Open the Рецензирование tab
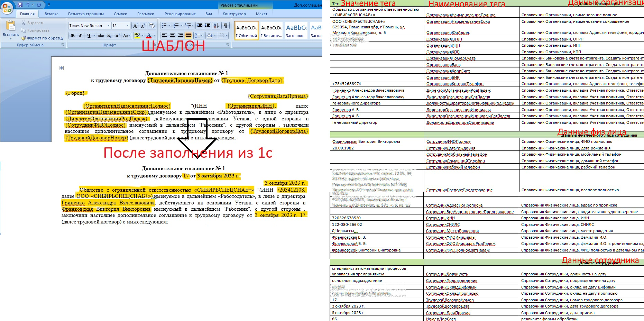Screen dimensions: 644x321 click(x=180, y=14)
